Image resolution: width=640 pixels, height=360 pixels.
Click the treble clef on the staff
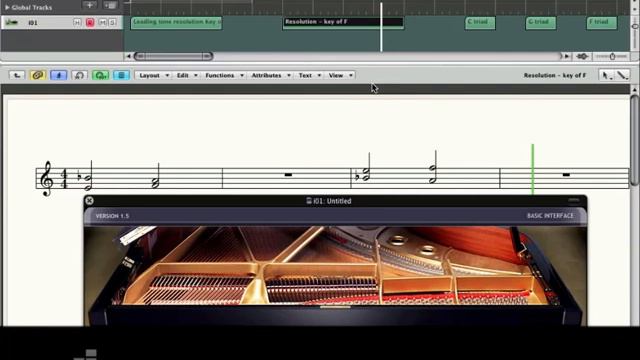(x=47, y=178)
